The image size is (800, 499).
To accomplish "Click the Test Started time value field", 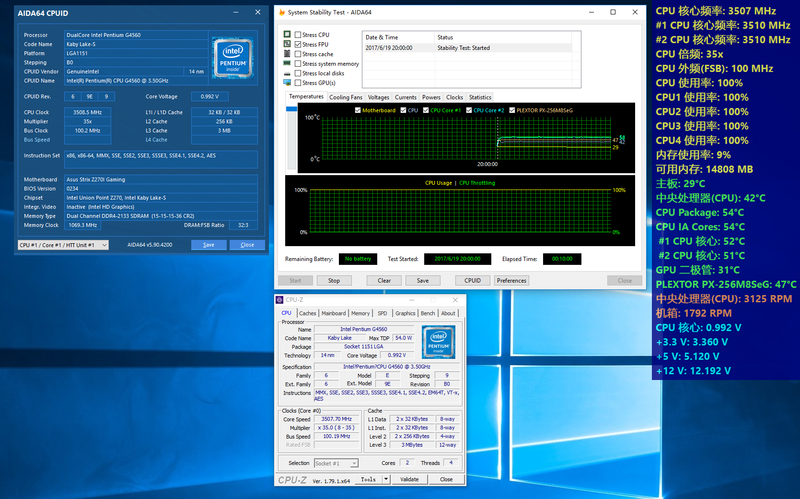I will 458,259.
